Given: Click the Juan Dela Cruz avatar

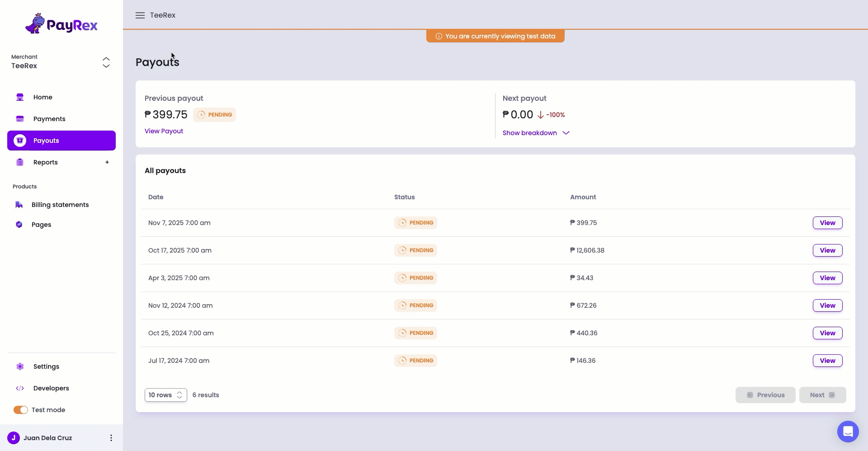Looking at the screenshot, I should click(x=14, y=438).
